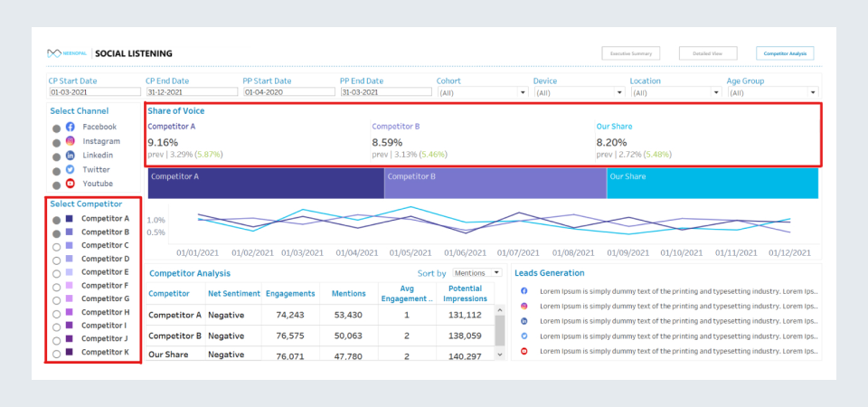
Task: Select Competitor I radio button
Action: pos(56,327)
